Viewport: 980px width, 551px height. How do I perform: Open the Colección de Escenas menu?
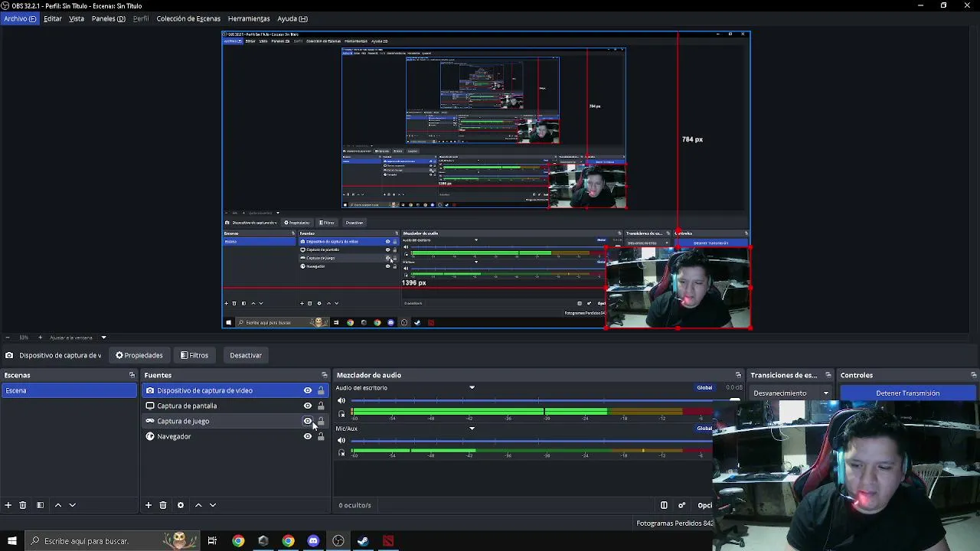pos(188,18)
